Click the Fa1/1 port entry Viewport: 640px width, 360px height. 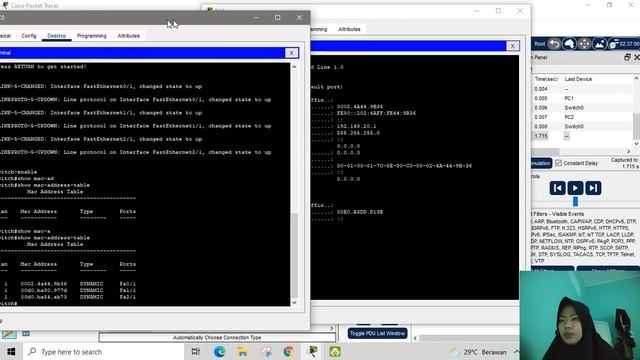pos(127,290)
